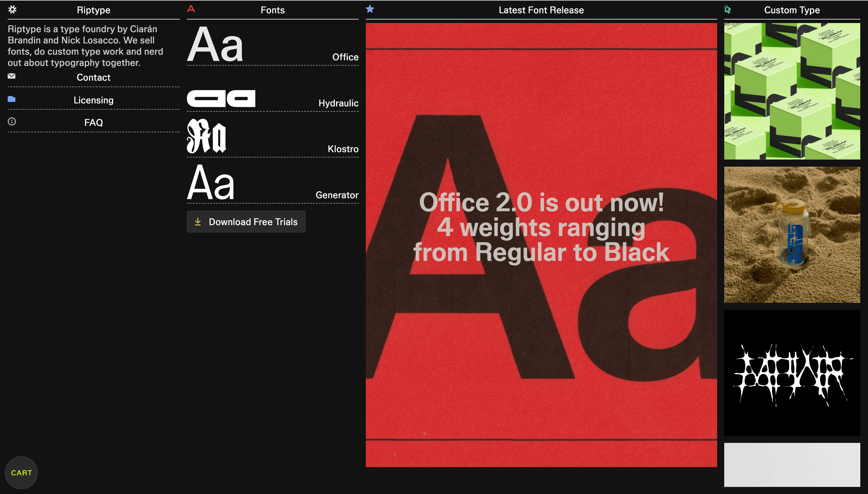Click the info circle icon beside FAQ
Screen dimensions: 868x494
12,121
